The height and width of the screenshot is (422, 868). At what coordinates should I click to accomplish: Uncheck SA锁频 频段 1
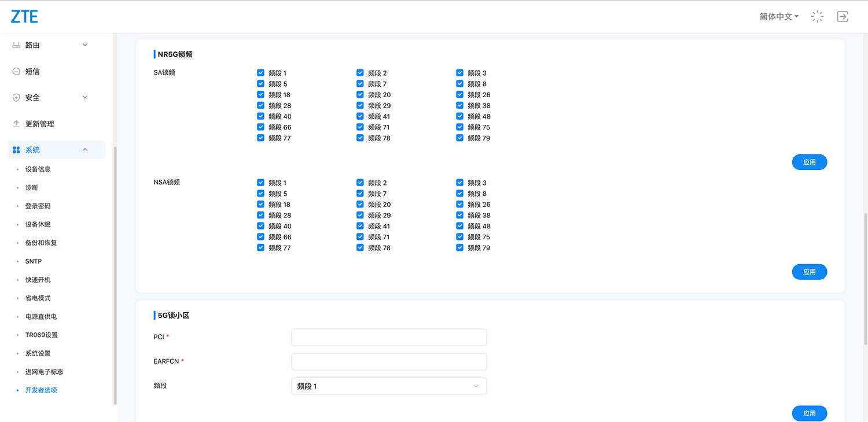[x=260, y=73]
